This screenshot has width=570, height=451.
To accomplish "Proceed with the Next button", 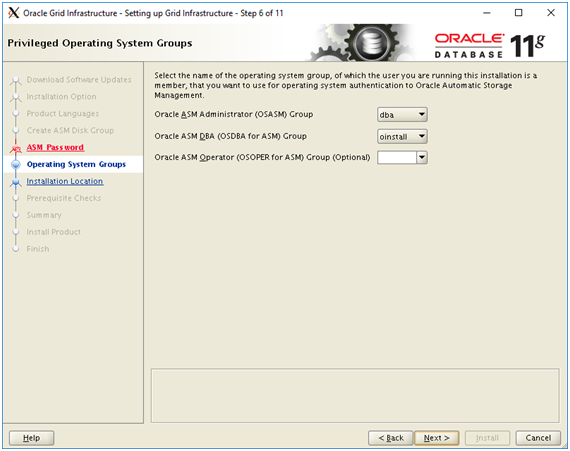I will click(437, 438).
